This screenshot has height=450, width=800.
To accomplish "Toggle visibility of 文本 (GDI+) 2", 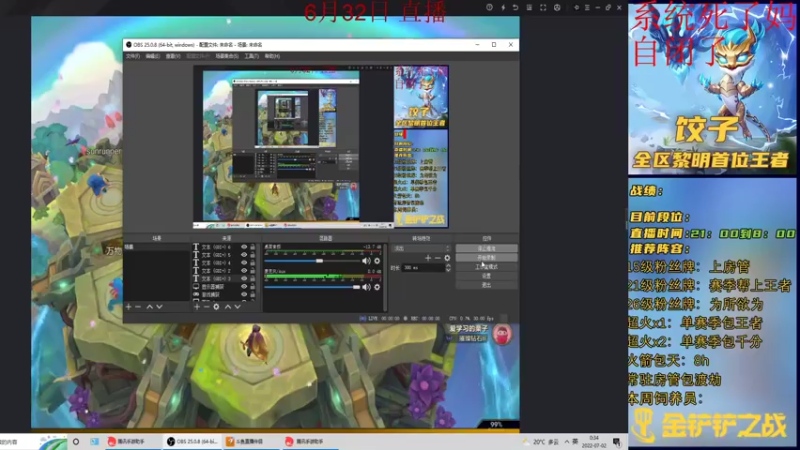I will pos(244,271).
